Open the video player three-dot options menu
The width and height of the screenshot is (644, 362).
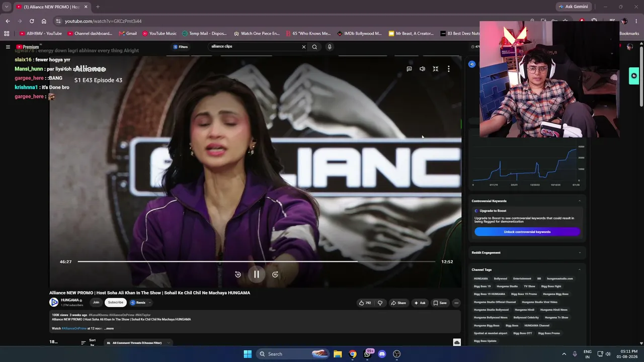(x=449, y=69)
